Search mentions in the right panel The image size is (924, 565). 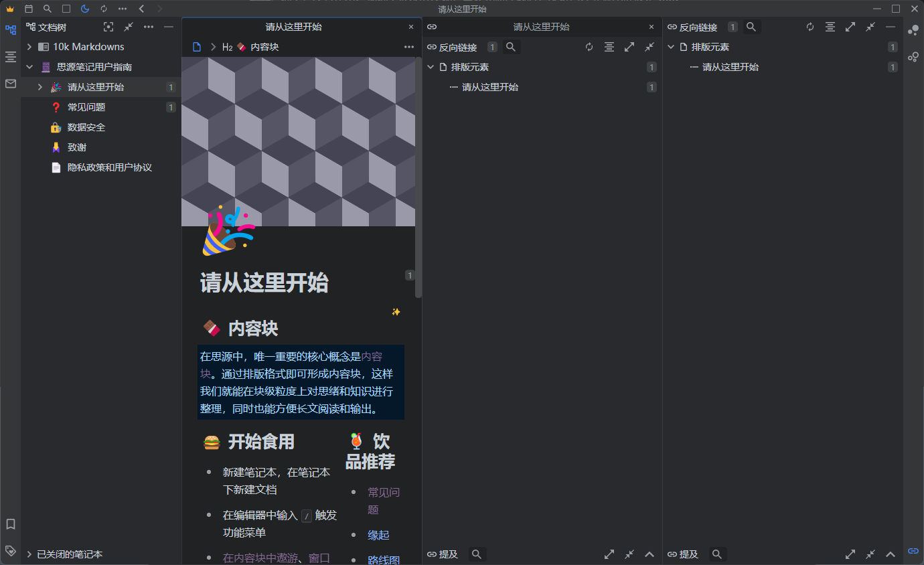[x=717, y=554]
